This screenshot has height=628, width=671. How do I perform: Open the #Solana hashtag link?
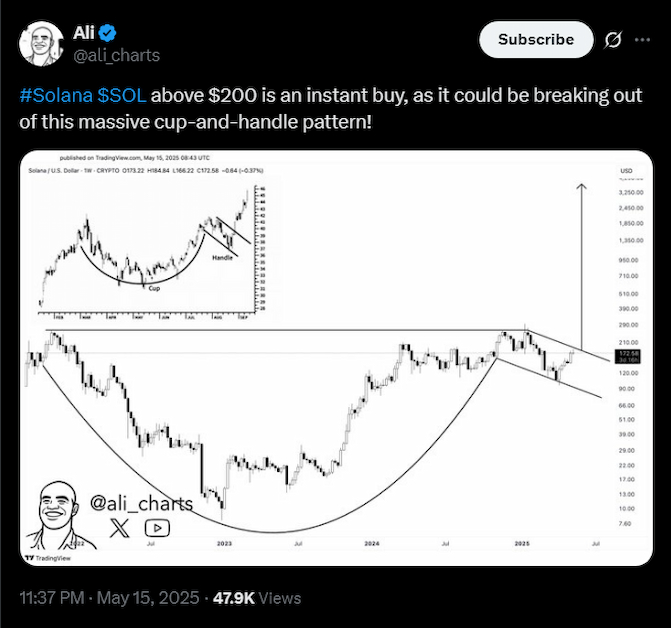click(56, 95)
